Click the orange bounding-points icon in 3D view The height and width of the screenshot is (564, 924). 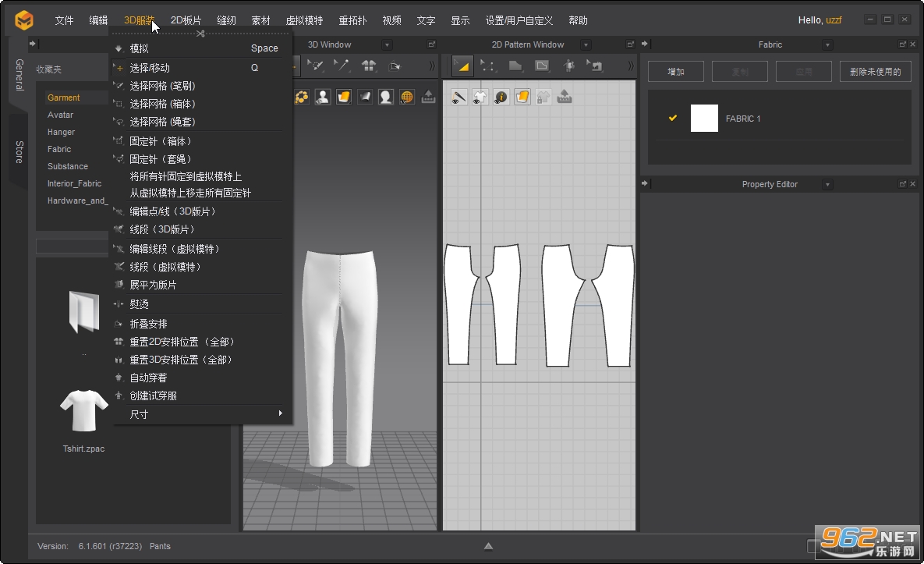302,97
